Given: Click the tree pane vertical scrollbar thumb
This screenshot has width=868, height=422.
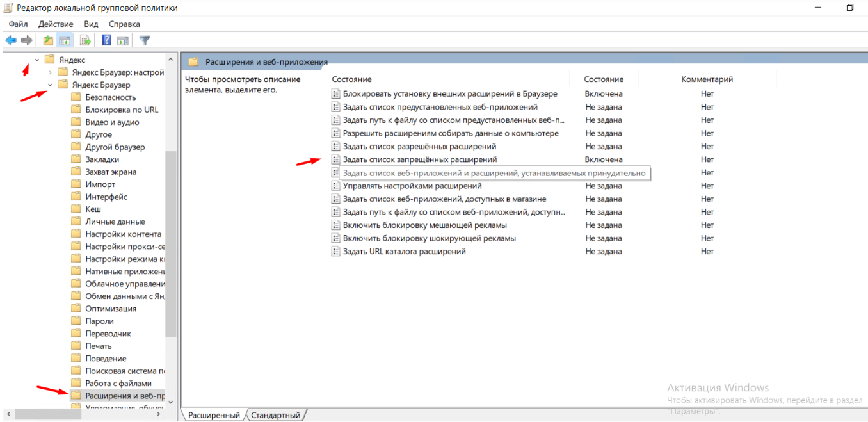Looking at the screenshot, I should pyautogui.click(x=170, y=244).
